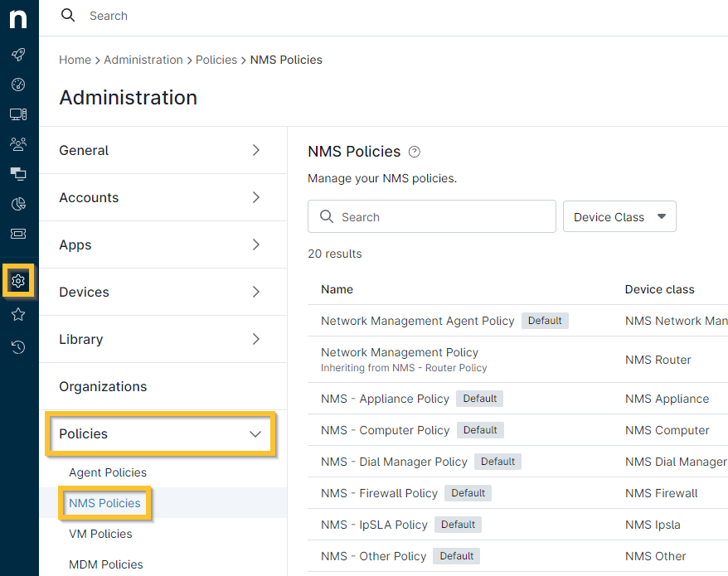Click the NMS Policies help question icon

(415, 152)
